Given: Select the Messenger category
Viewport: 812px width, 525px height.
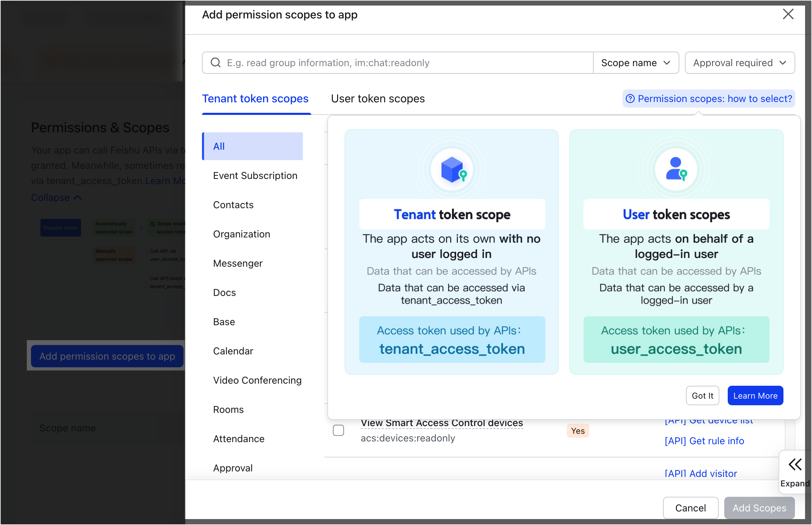Looking at the screenshot, I should coord(238,263).
